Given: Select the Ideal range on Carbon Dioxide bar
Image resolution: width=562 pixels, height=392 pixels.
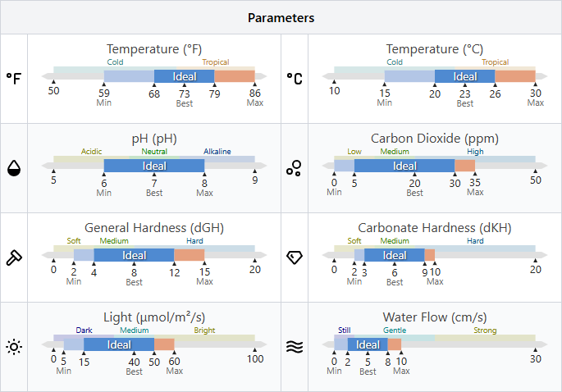Looking at the screenshot, I should 404,166.
